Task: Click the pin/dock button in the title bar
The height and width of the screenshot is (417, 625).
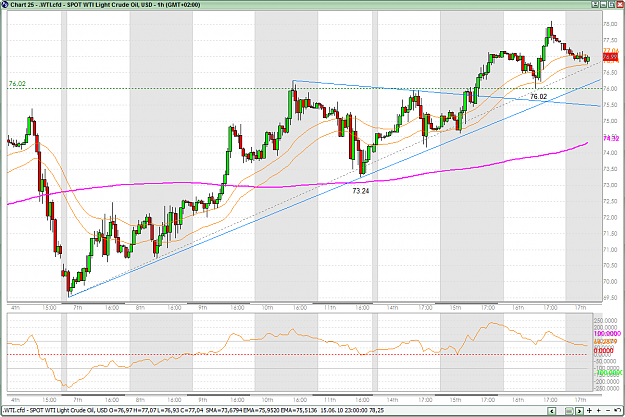Action: (x=595, y=4)
